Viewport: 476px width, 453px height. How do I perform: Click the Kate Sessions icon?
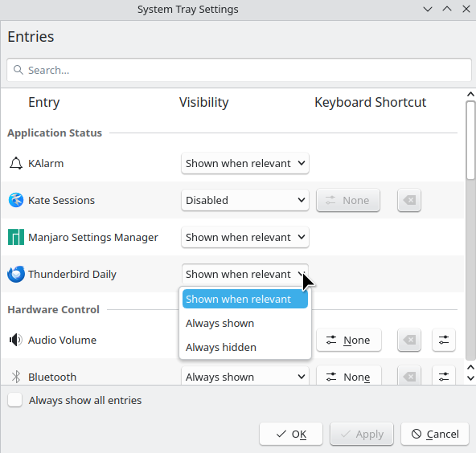(16, 200)
